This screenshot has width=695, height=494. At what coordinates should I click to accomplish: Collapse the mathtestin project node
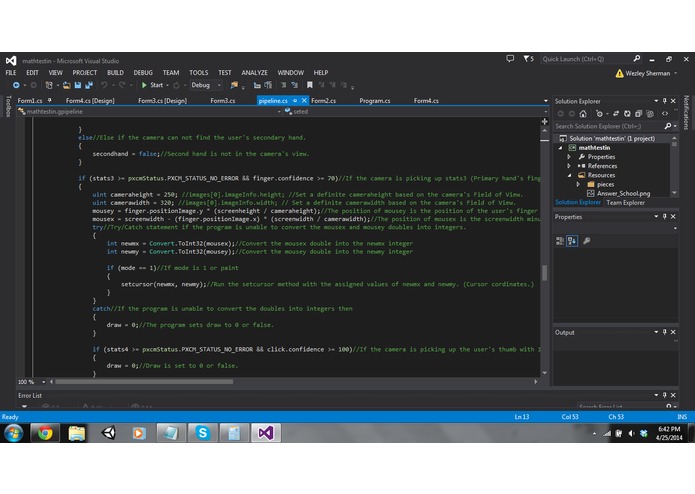pyautogui.click(x=561, y=148)
